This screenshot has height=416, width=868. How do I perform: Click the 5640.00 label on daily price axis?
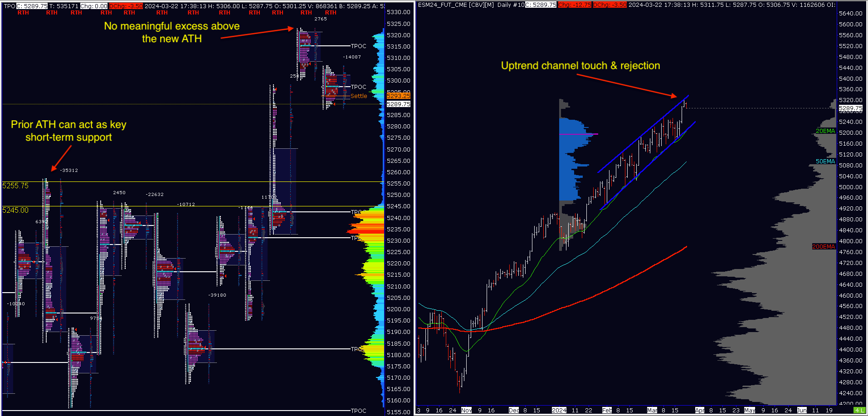[851, 14]
